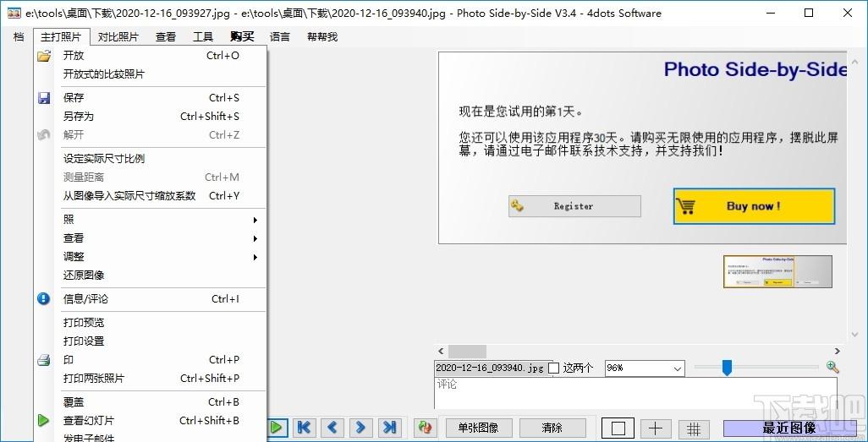Open the 购买 menu
The image size is (868, 442).
(242, 37)
